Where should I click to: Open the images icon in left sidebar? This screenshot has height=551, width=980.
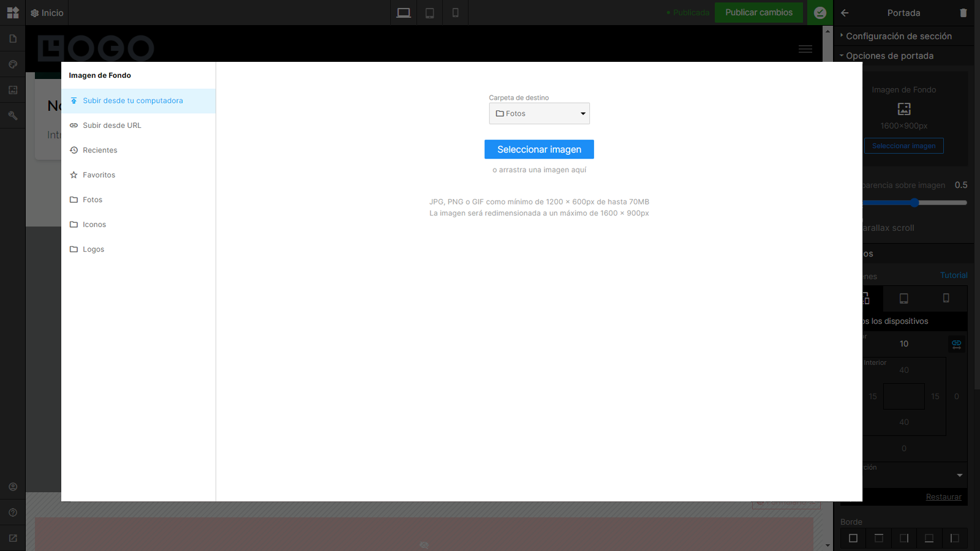tap(13, 90)
